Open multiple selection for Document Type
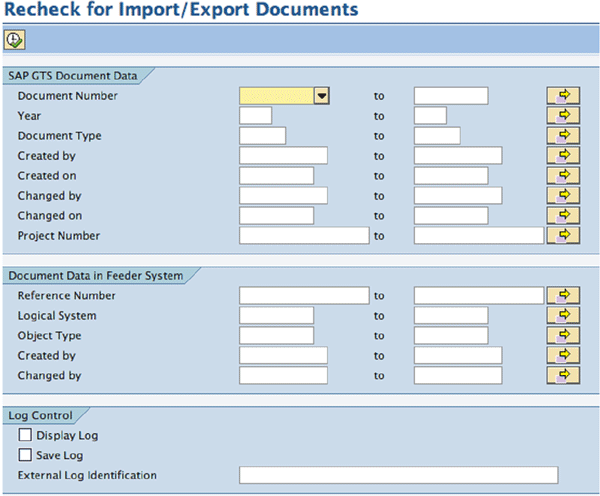This screenshot has width=600, height=496. [563, 135]
